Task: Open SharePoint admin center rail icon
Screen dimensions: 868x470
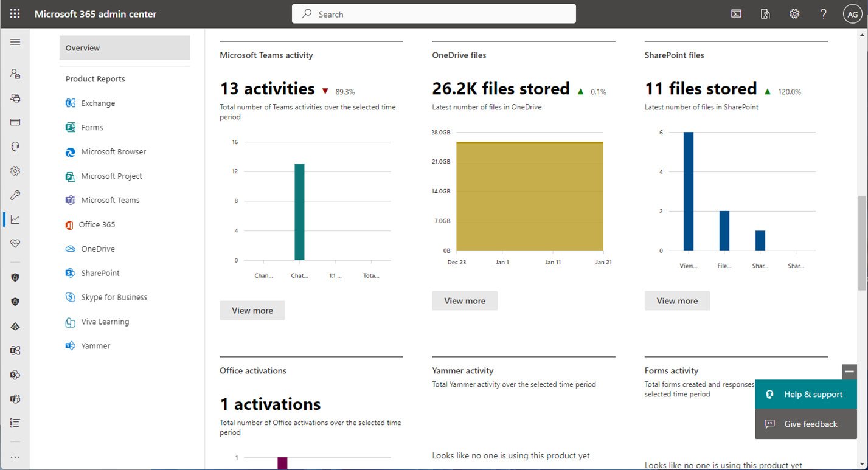Action: click(x=15, y=375)
